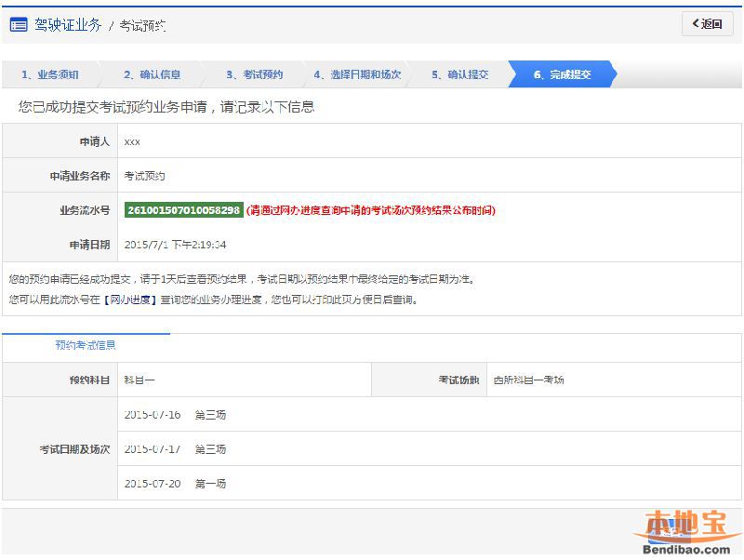Open the 驾驶证业务 breadcrumb link

68,25
